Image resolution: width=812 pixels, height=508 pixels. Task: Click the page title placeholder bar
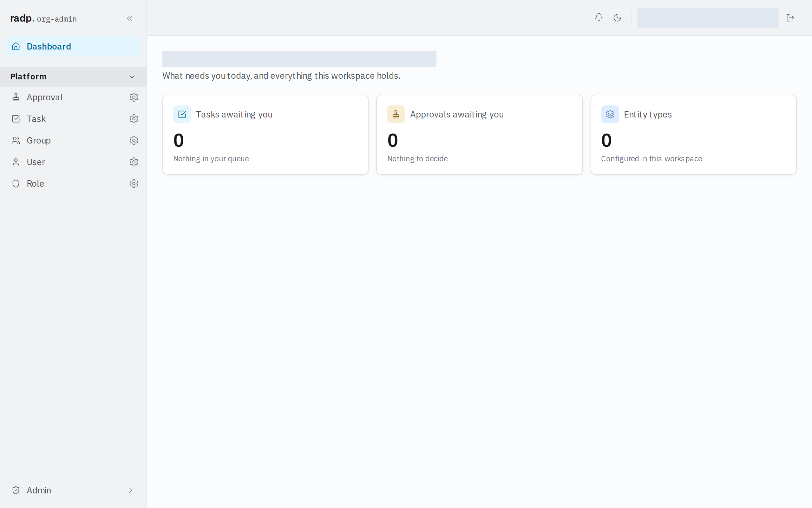pyautogui.click(x=299, y=59)
